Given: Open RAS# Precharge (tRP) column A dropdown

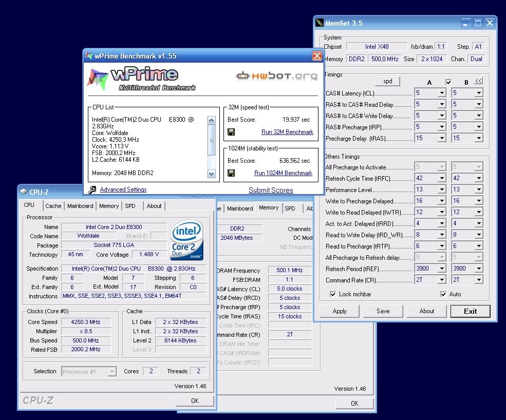Looking at the screenshot, I should [x=442, y=127].
